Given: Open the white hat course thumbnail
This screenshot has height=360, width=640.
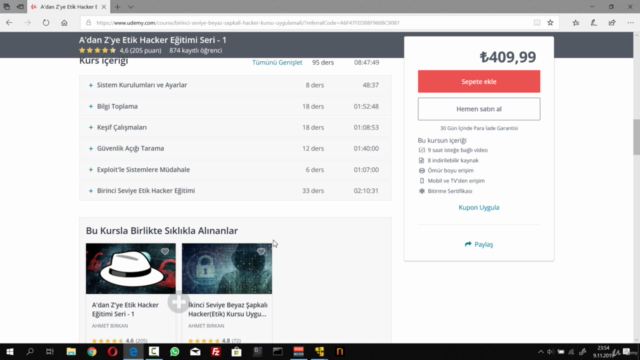Looking at the screenshot, I should (131, 269).
